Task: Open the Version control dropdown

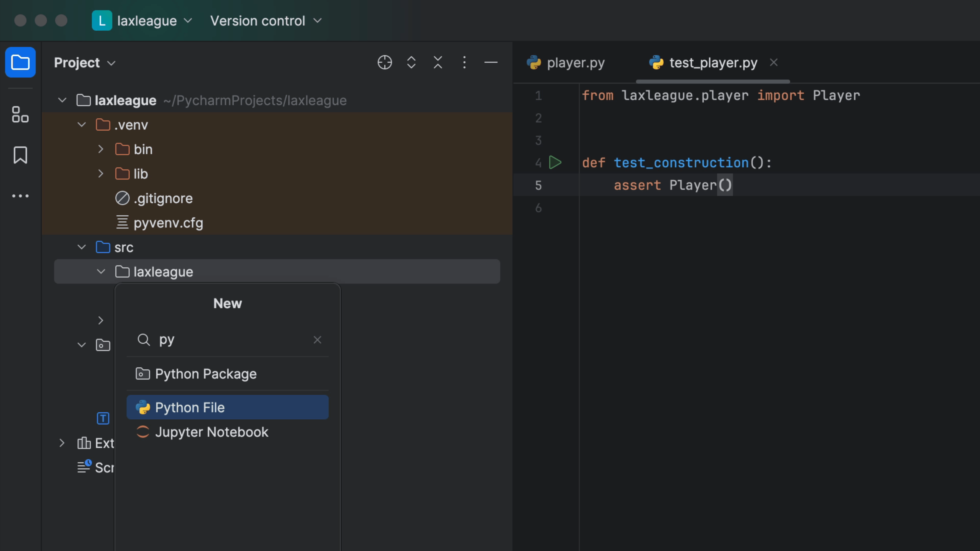Action: tap(265, 20)
